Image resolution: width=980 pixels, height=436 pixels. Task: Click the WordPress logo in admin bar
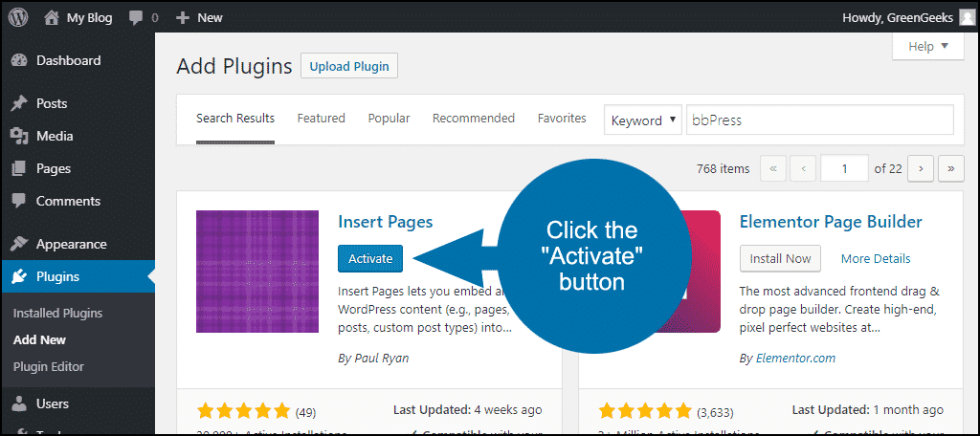pos(18,18)
